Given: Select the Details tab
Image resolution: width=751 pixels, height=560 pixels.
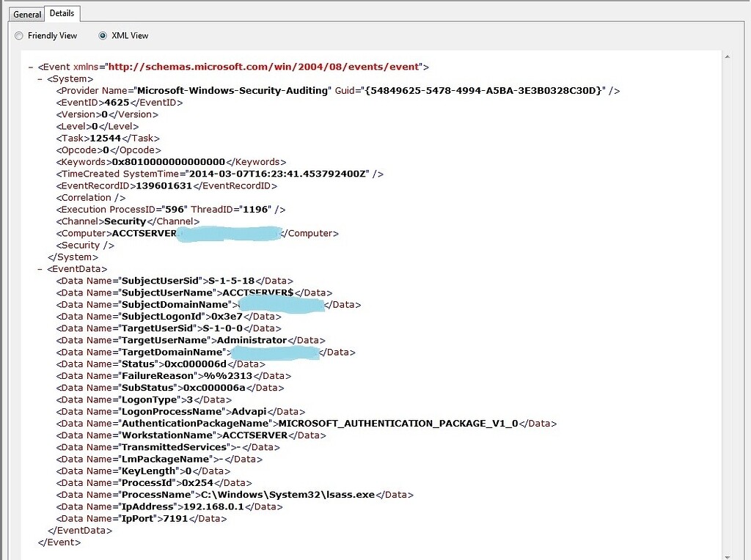Looking at the screenshot, I should pyautogui.click(x=62, y=12).
